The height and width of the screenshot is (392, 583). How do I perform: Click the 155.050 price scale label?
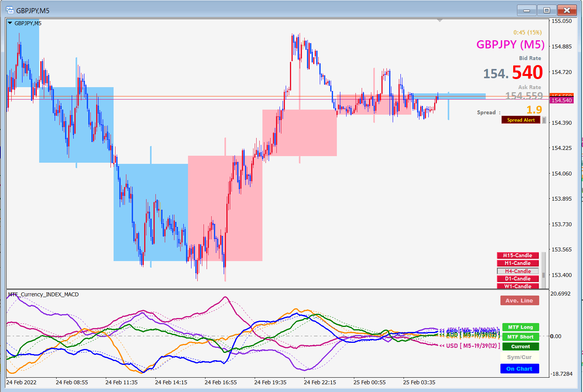tap(561, 21)
